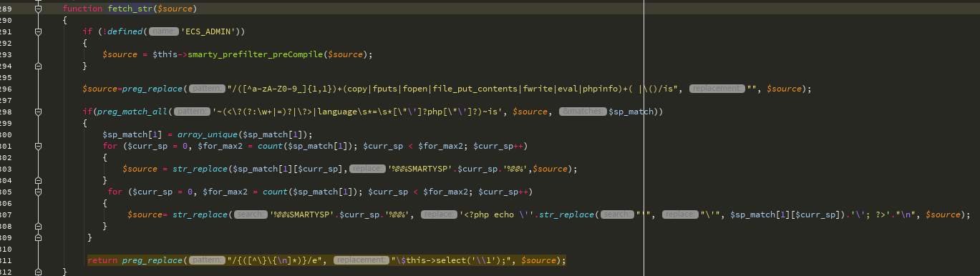Place cursor on the return keyword
Screen dimensions: 980x276
102,260
